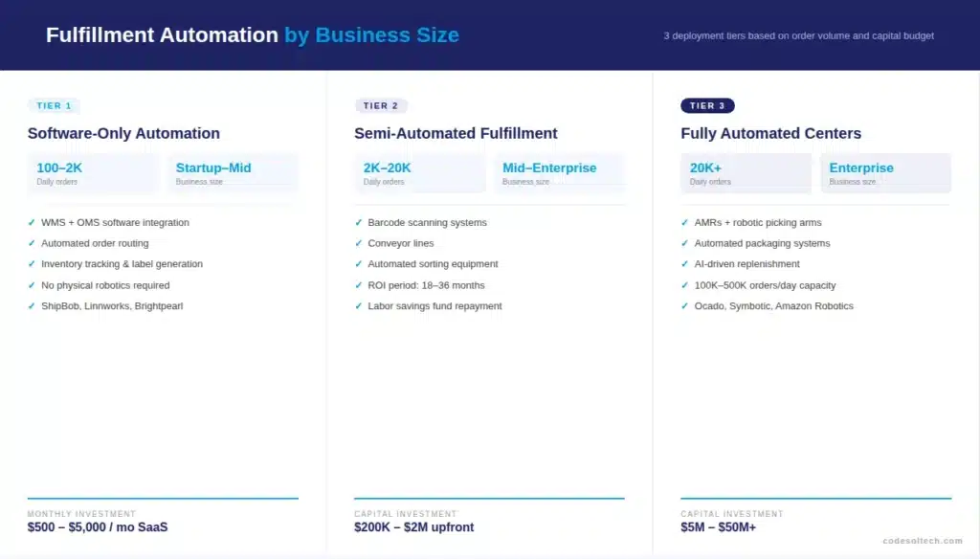Select text No physical robotics required
Screen dimensions: 980x559
[x=105, y=285]
